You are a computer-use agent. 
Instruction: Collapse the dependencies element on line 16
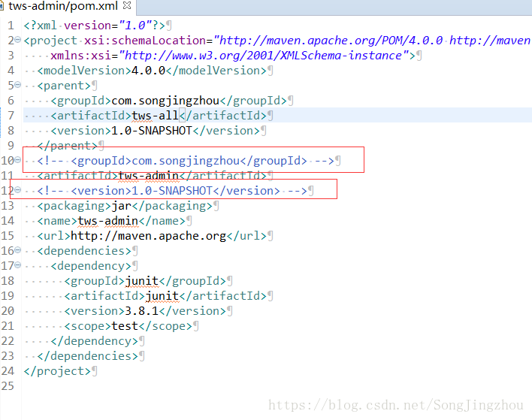tap(17, 250)
